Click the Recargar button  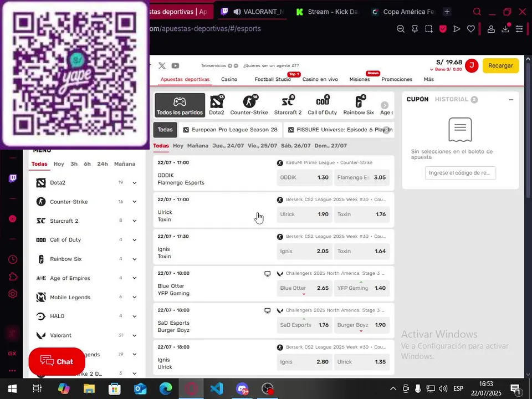(500, 65)
